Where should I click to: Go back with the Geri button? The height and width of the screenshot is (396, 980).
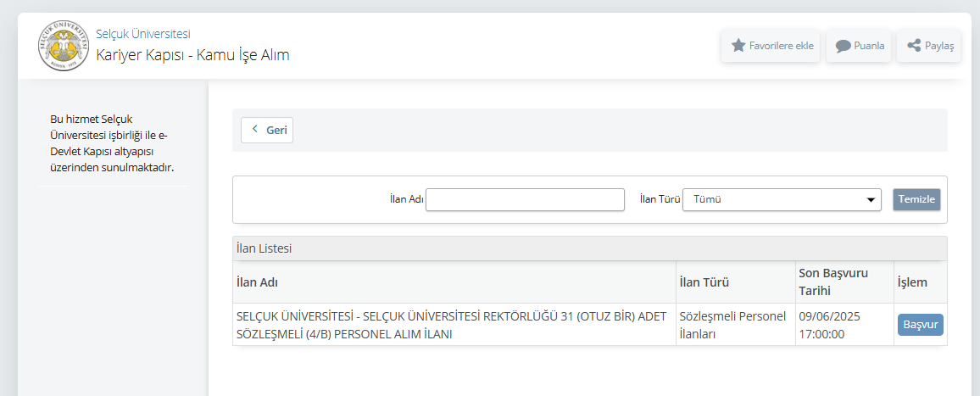point(267,130)
